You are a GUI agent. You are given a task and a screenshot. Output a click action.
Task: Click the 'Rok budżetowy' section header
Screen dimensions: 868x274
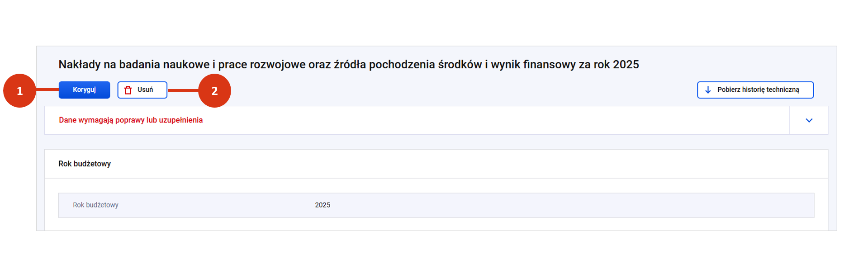85,164
